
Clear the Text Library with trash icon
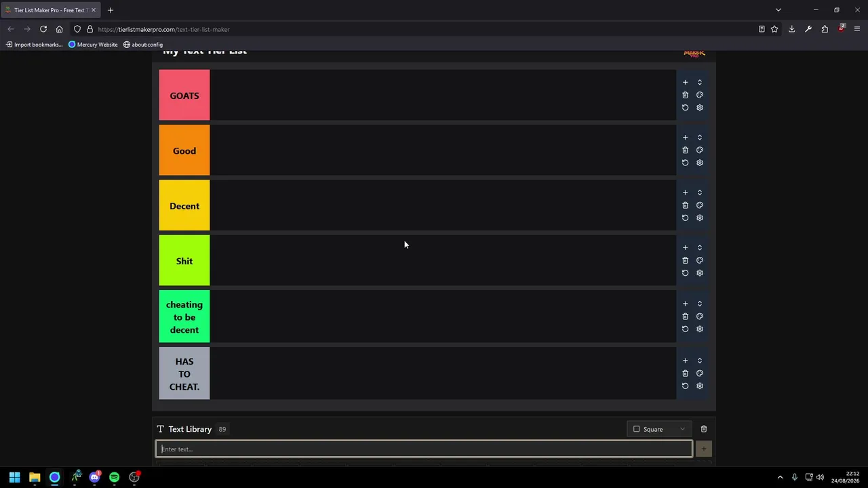(703, 429)
